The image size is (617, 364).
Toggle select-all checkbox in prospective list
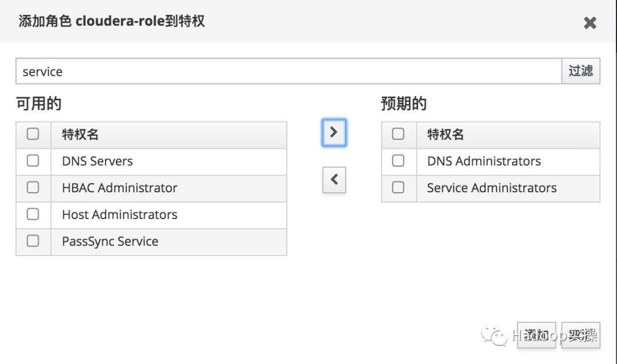(398, 134)
